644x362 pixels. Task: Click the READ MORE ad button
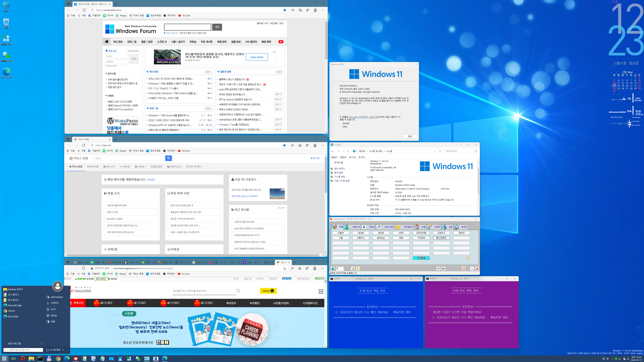257,57
